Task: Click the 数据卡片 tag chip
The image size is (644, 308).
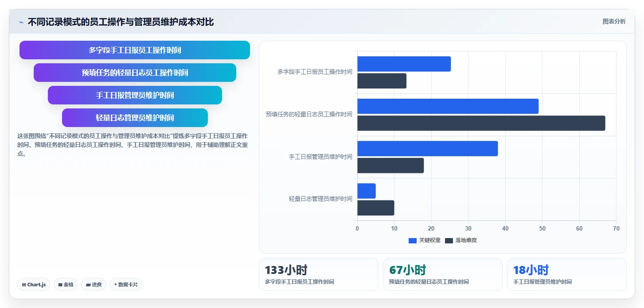Action: click(126, 285)
